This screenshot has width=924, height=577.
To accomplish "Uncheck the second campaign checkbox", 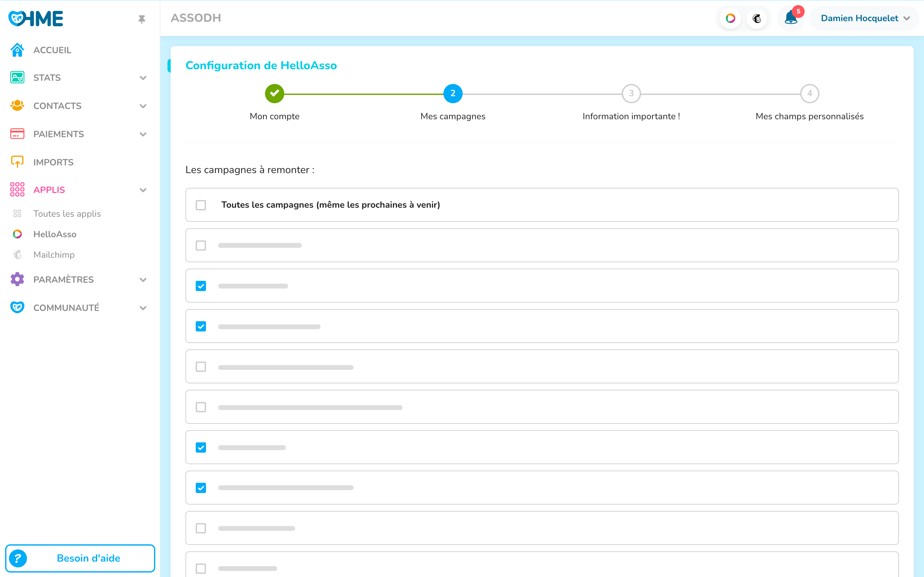I will [x=201, y=286].
